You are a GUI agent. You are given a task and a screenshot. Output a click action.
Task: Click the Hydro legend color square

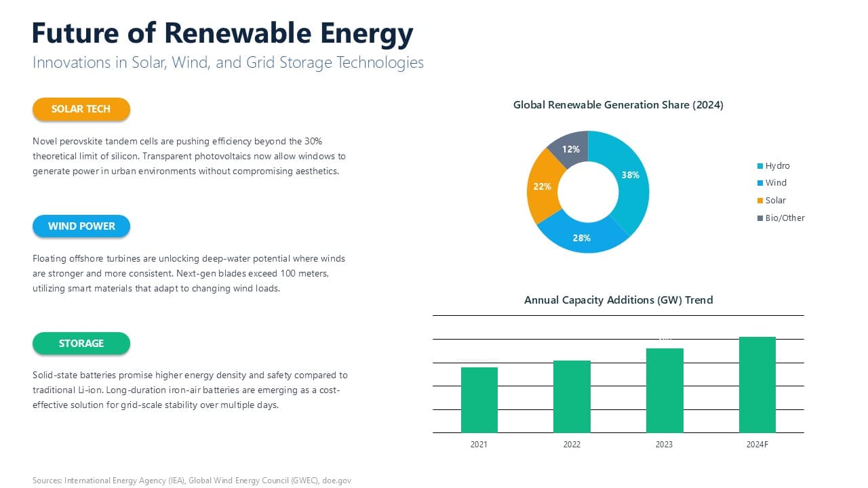tap(759, 165)
